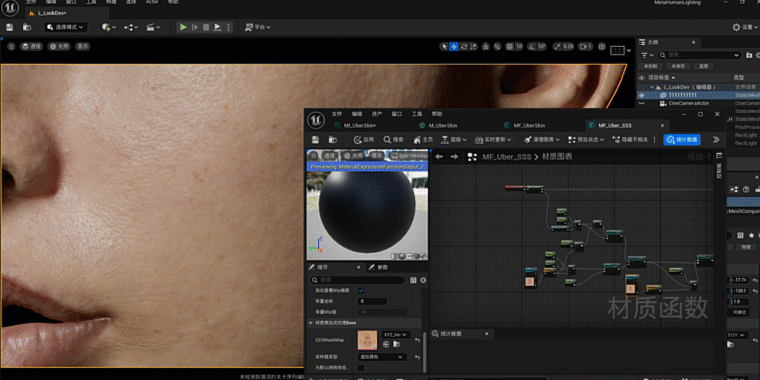
Task: Toggle the 隐藏不相关 Hide Unrelated button
Action: pyautogui.click(x=630, y=140)
